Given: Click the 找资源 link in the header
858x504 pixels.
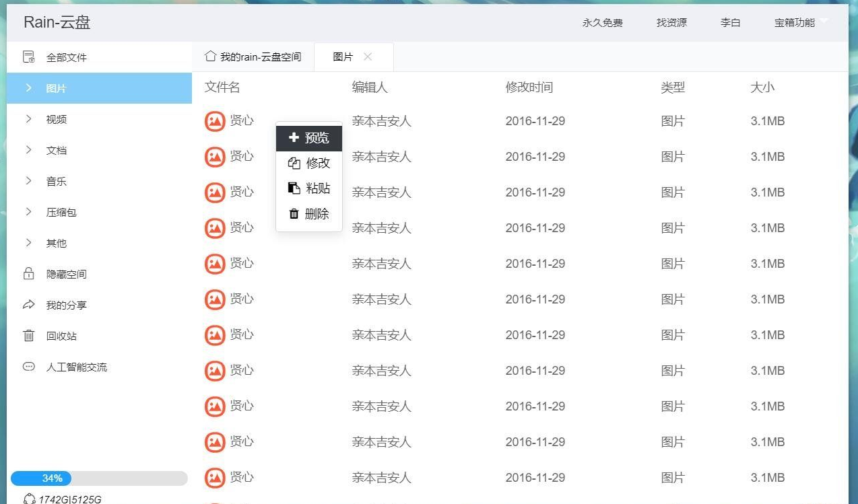Looking at the screenshot, I should [671, 22].
